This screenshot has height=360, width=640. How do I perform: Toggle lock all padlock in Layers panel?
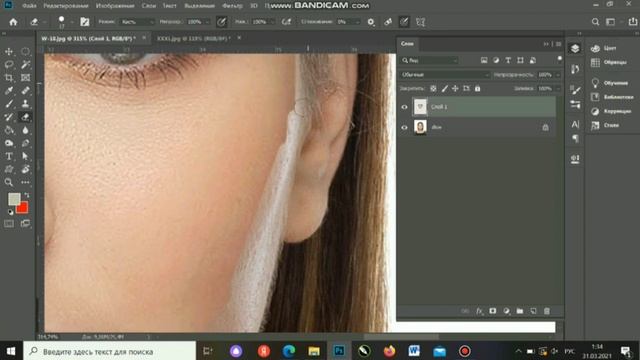[478, 88]
